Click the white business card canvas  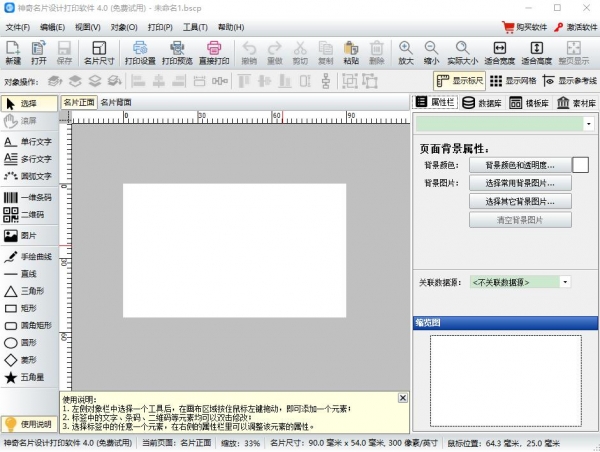click(x=235, y=250)
